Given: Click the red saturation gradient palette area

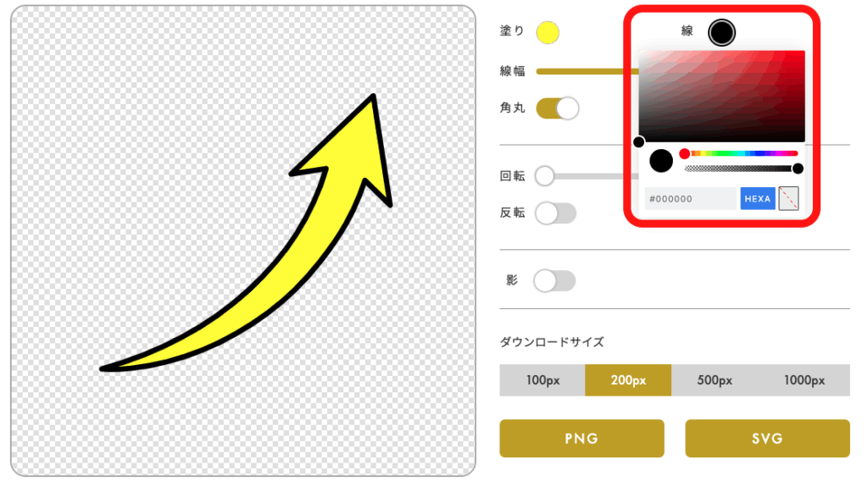Looking at the screenshot, I should pyautogui.click(x=721, y=97).
